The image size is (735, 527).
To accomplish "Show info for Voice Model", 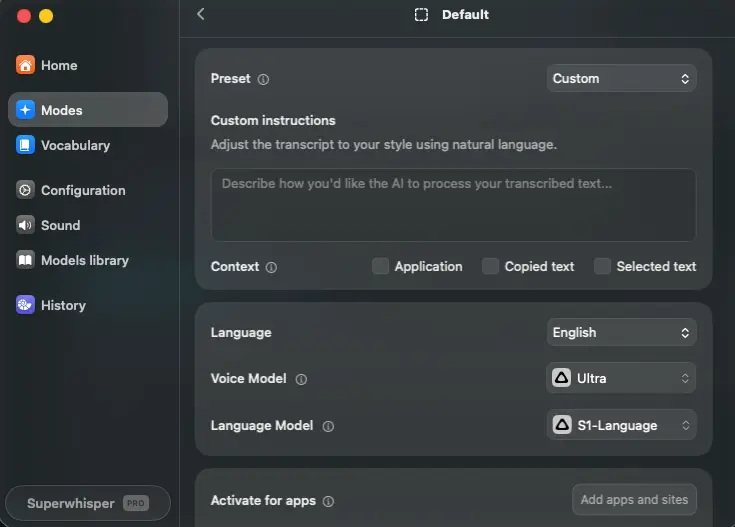I will pos(301,379).
